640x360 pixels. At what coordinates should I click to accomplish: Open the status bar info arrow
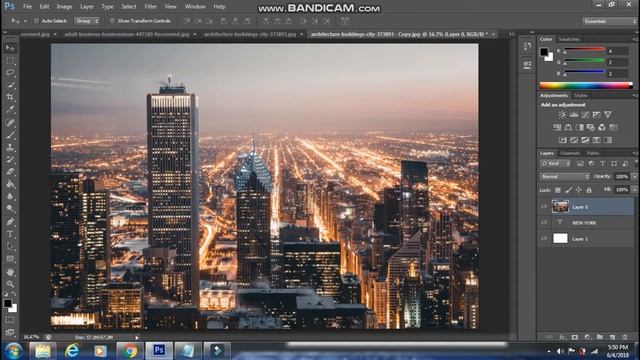tap(137, 338)
